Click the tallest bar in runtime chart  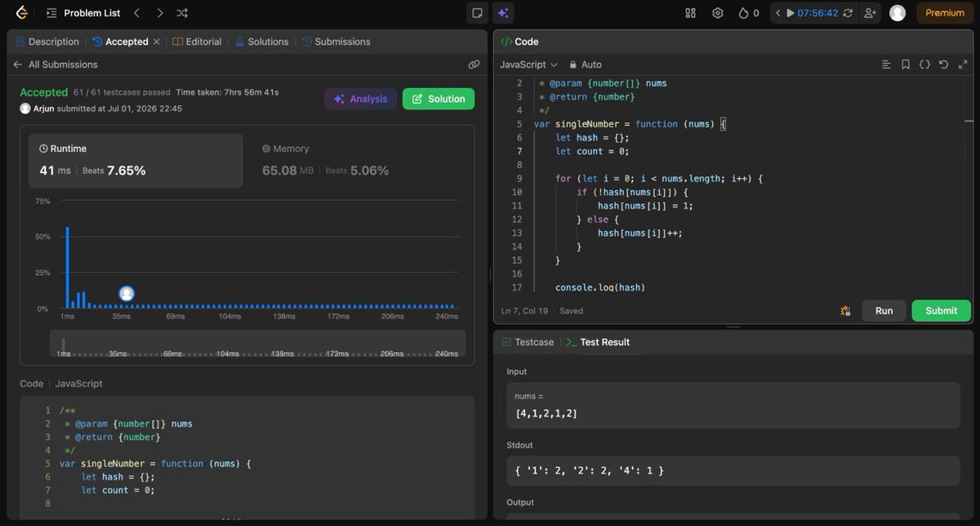tap(68, 267)
